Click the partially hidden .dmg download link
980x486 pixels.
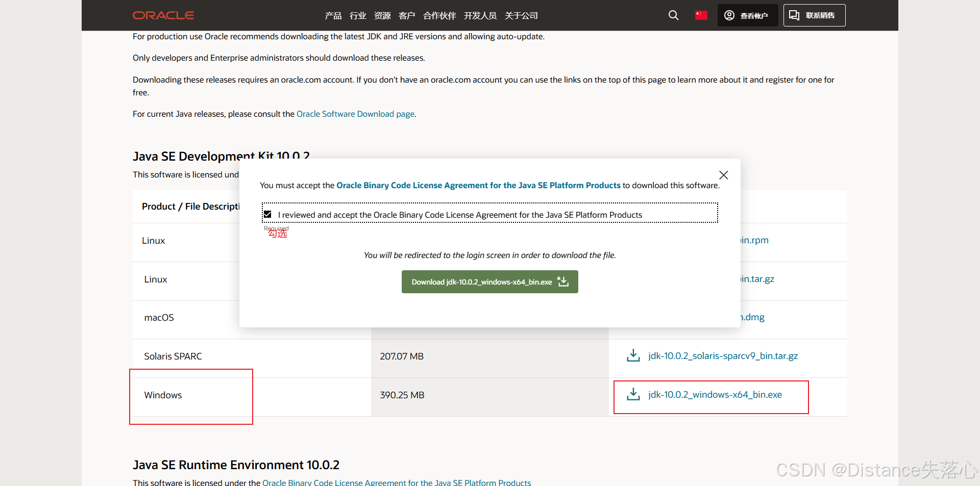(753, 317)
